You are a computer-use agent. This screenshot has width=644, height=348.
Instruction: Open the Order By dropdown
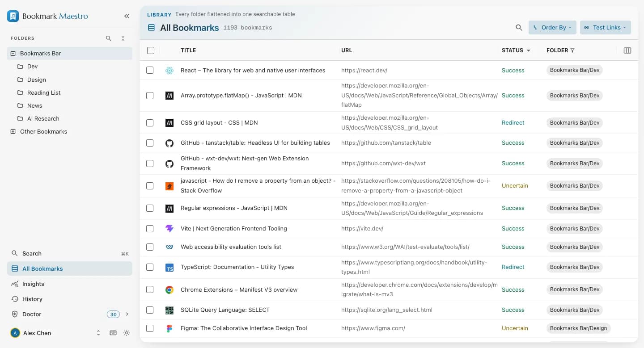[552, 28]
